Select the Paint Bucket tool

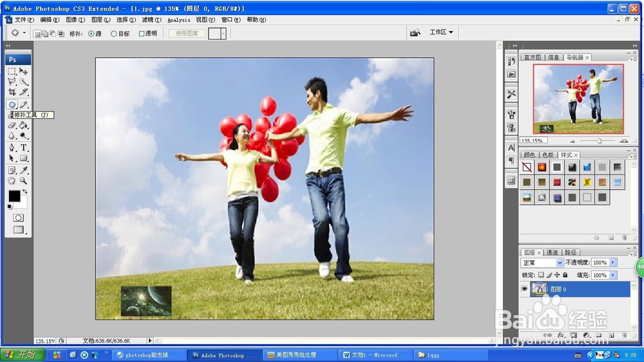(x=24, y=126)
